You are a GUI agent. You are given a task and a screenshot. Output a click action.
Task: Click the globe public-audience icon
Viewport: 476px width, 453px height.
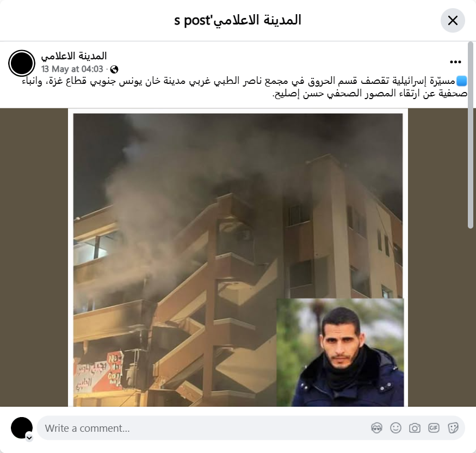(x=114, y=70)
